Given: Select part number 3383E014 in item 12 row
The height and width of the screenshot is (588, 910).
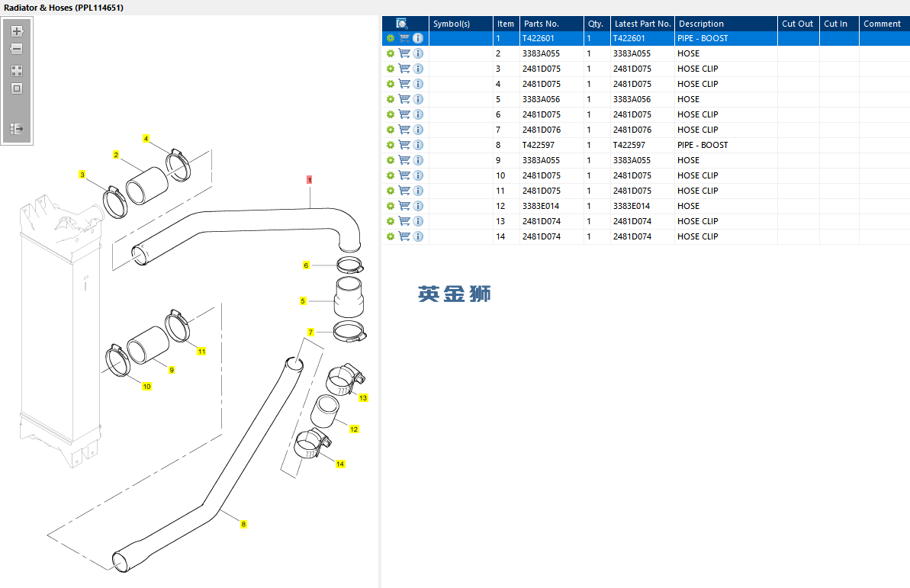Looking at the screenshot, I should [x=541, y=206].
